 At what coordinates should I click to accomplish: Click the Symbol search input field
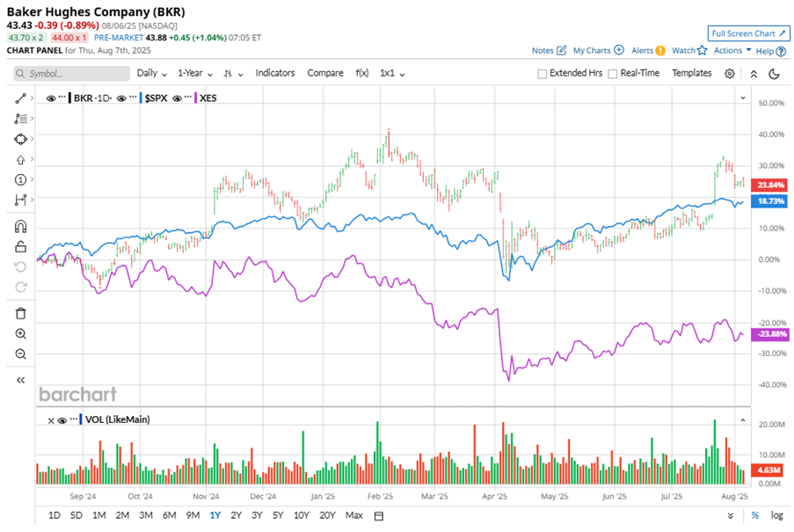click(x=72, y=74)
